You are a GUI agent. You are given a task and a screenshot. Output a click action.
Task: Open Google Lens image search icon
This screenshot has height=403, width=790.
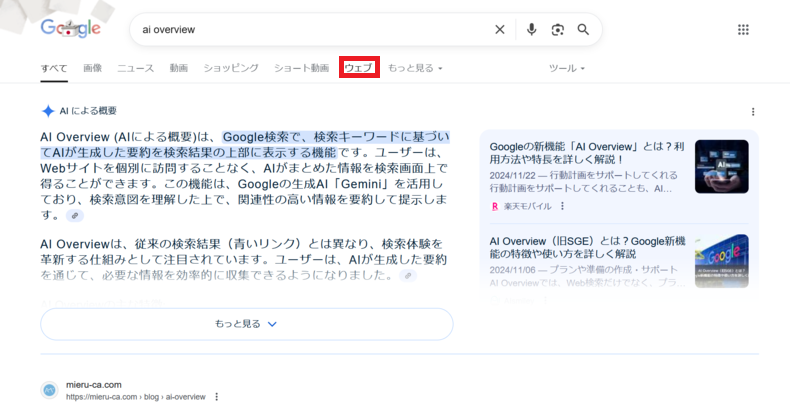click(x=557, y=30)
